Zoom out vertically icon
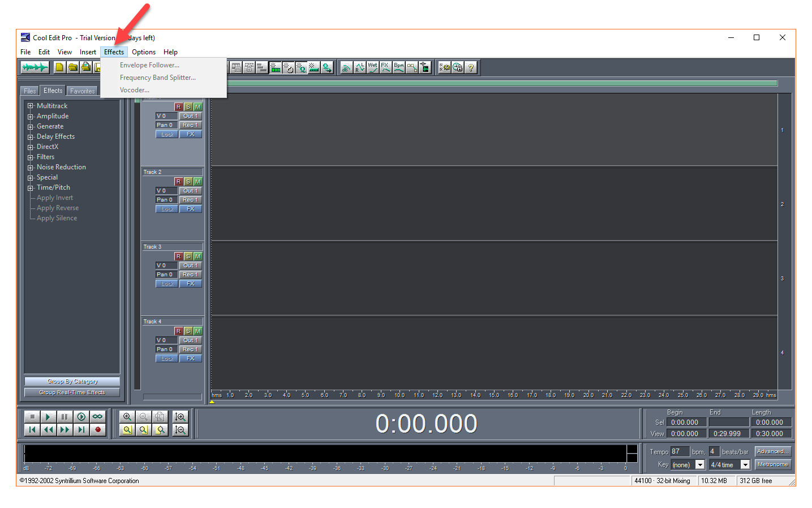The width and height of the screenshot is (812, 508). click(180, 430)
